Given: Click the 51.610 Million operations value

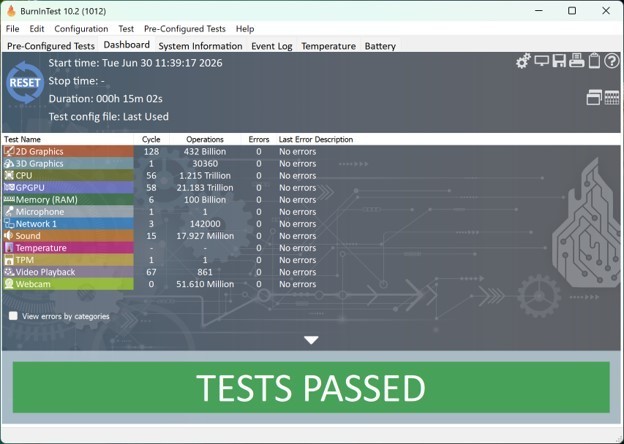Looking at the screenshot, I should click(x=205, y=284).
